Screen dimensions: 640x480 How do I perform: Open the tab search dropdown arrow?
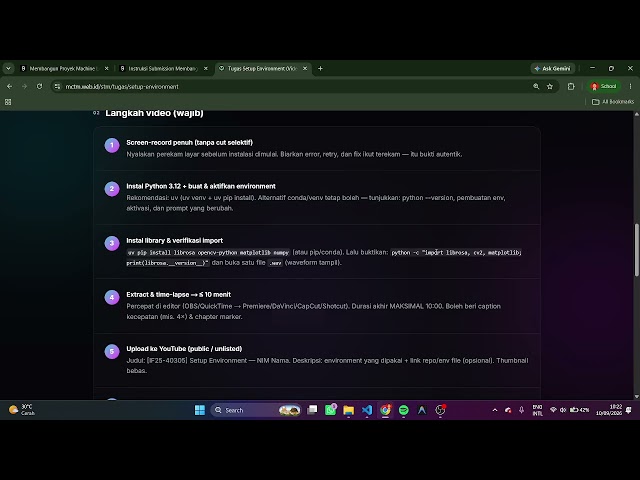8,69
